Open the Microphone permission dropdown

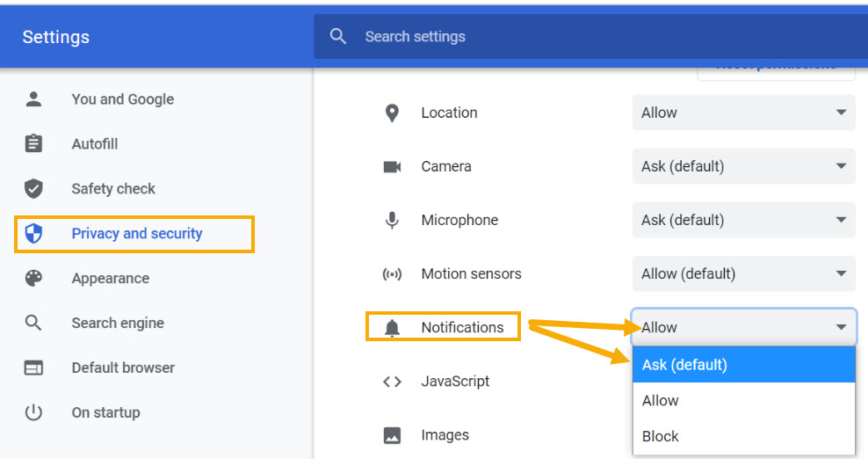[743, 220]
